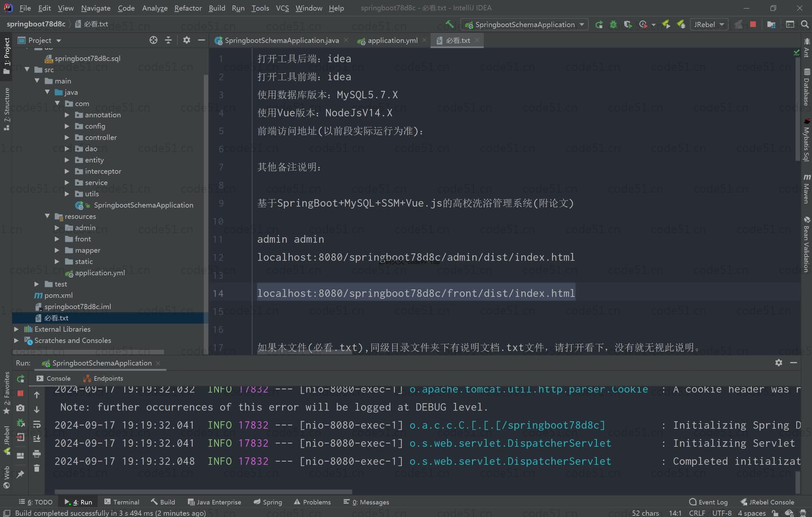The image size is (812, 517).
Task: Expand the controller package
Action: pyautogui.click(x=67, y=137)
